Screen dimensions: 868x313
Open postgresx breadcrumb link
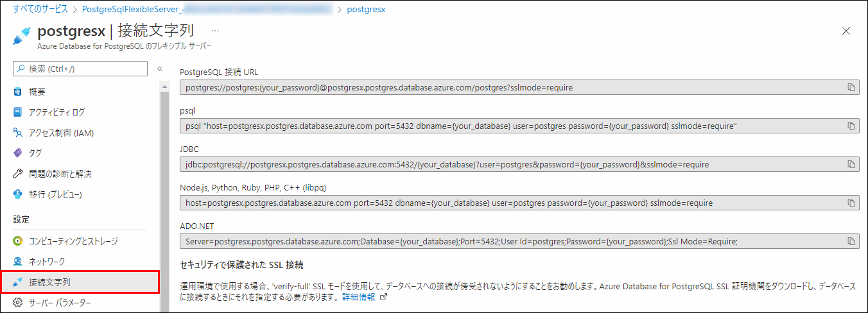tap(366, 10)
